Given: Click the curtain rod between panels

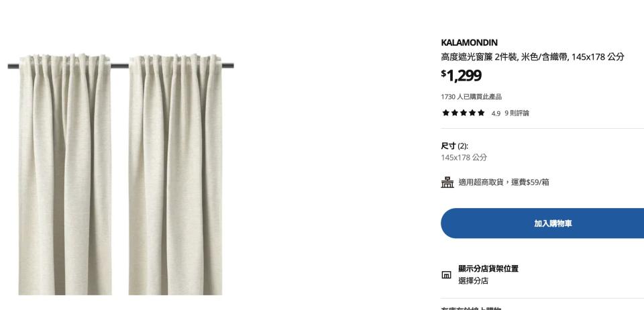Looking at the screenshot, I should (120, 66).
